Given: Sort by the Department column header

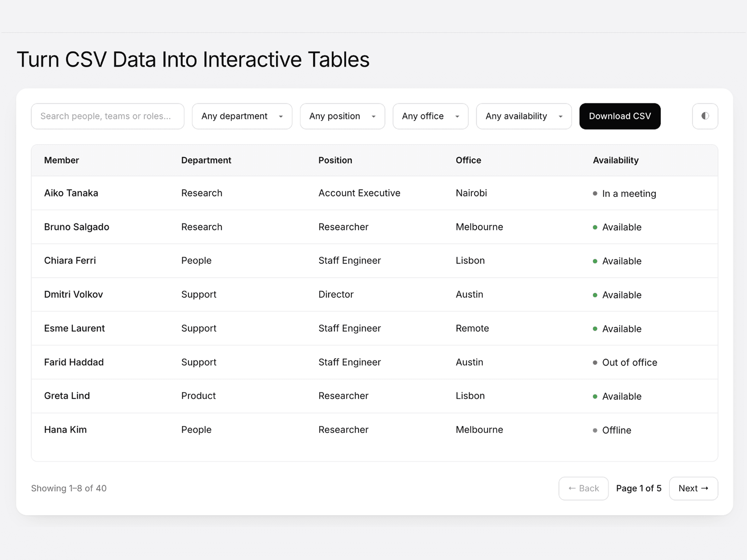Looking at the screenshot, I should [206, 160].
